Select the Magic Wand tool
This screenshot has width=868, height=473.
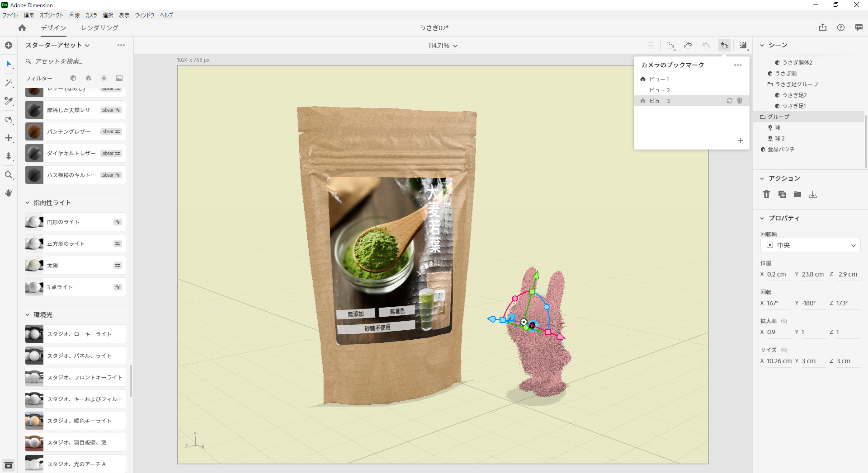9,83
